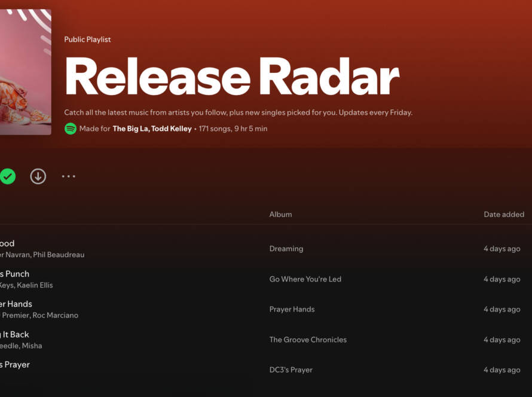
Task: Open artist Phil Beaudreau
Action: (59, 255)
